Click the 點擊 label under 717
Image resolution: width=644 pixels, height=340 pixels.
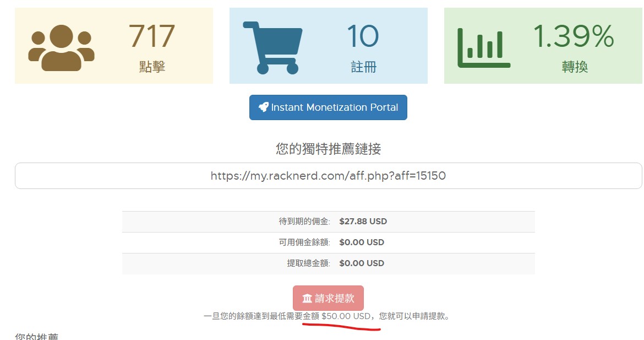[152, 67]
